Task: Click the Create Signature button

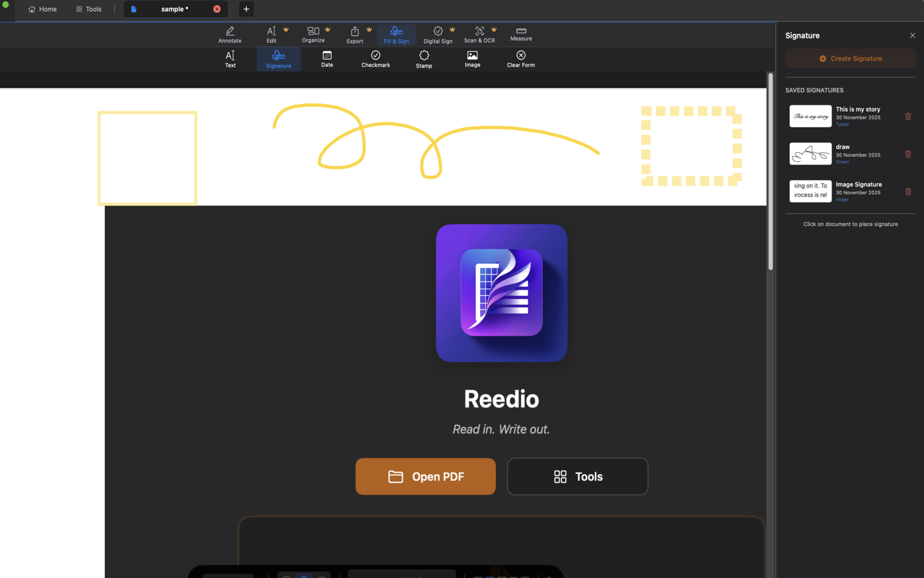Action: [x=850, y=58]
